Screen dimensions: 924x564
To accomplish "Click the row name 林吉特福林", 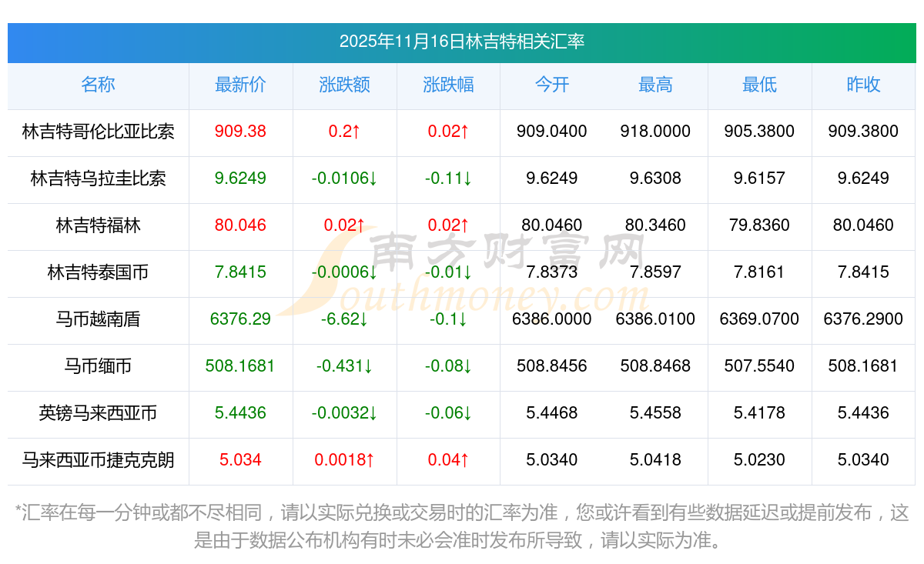I will tap(98, 225).
